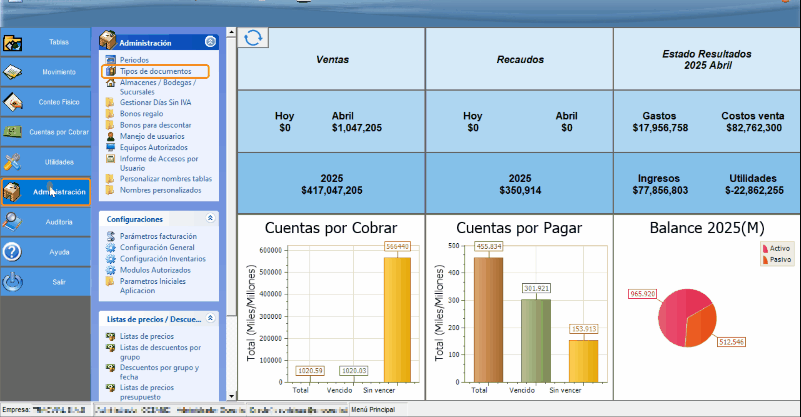Open Periodos in Administración list
This screenshot has width=801, height=417.
point(134,61)
